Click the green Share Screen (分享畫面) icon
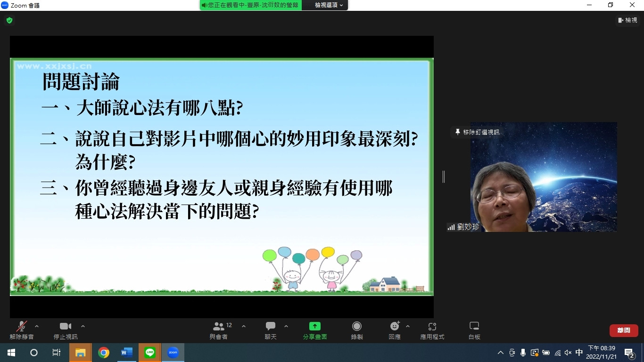Image resolution: width=644 pixels, height=362 pixels. (314, 326)
